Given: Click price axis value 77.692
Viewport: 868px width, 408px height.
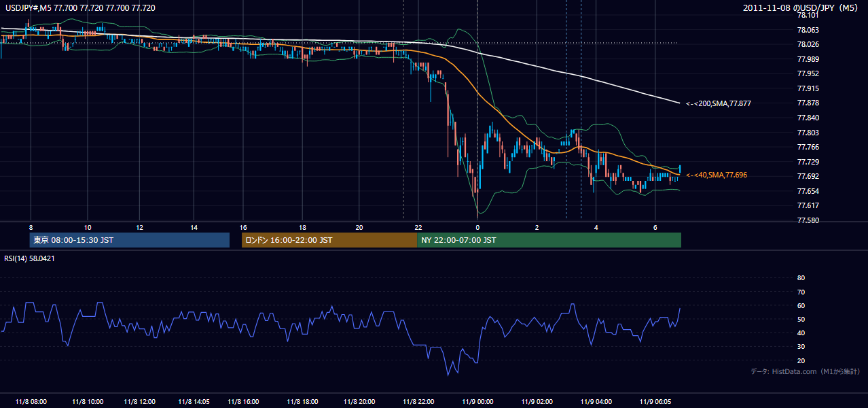Looking at the screenshot, I should tap(808, 176).
